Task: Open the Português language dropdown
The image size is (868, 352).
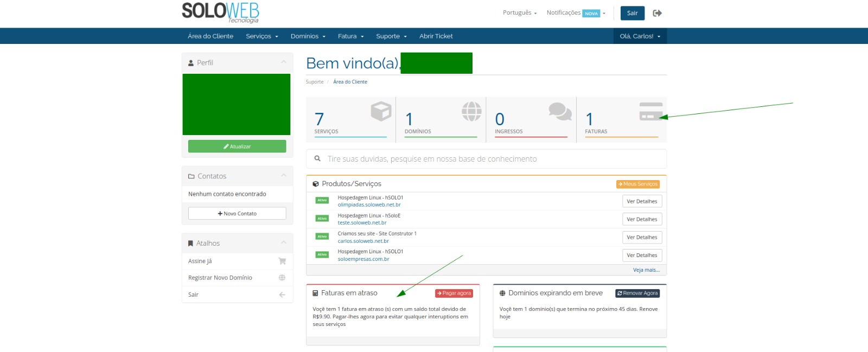Action: (x=519, y=12)
